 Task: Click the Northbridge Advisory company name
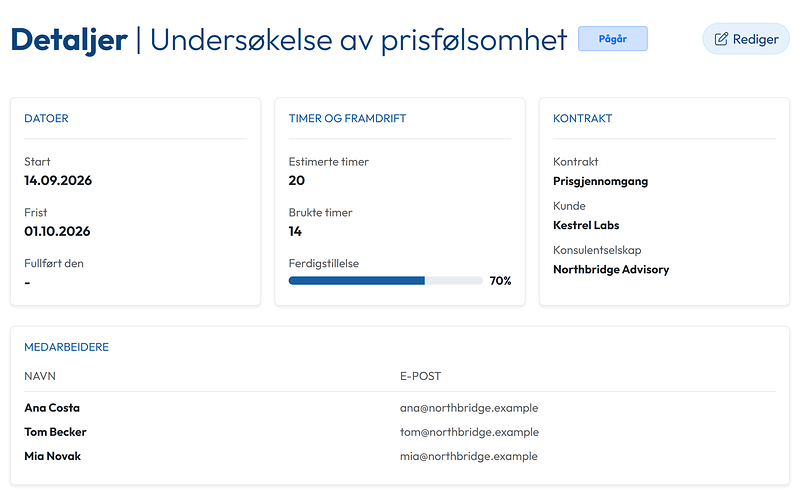click(611, 269)
